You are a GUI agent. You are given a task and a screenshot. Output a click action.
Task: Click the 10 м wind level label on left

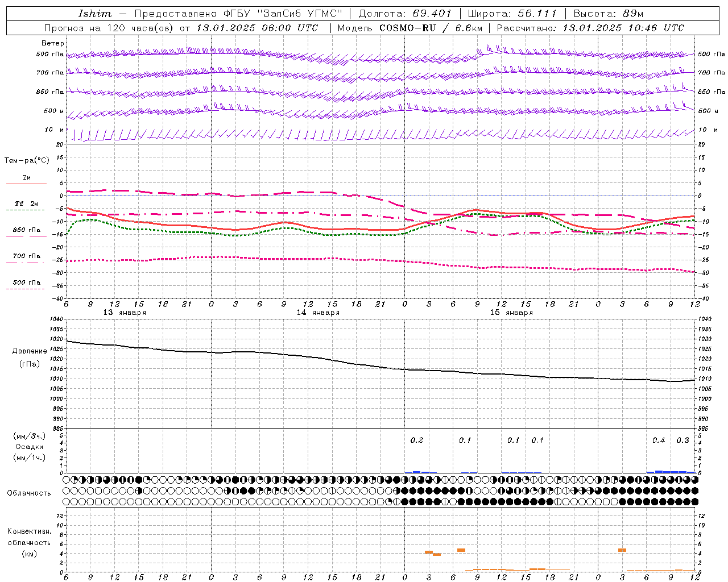55,130
